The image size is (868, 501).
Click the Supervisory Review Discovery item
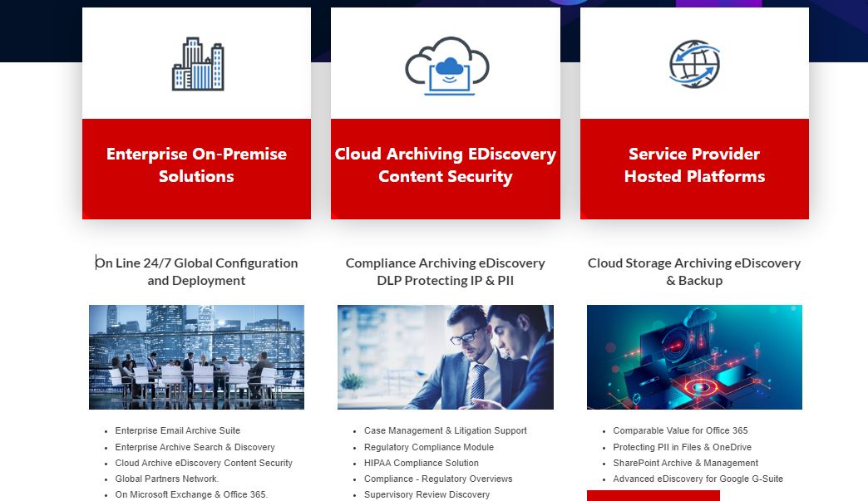click(x=427, y=494)
